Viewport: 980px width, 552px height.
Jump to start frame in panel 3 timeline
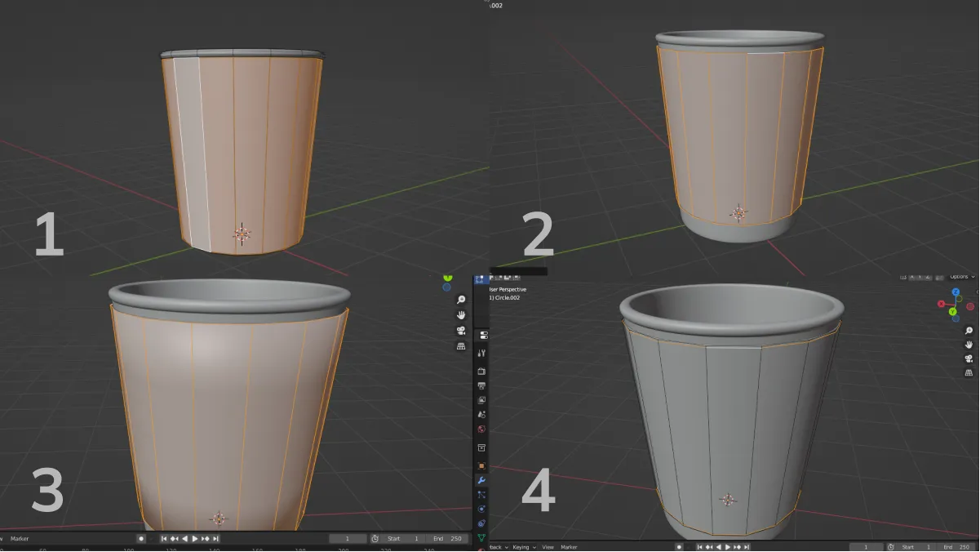coord(164,539)
